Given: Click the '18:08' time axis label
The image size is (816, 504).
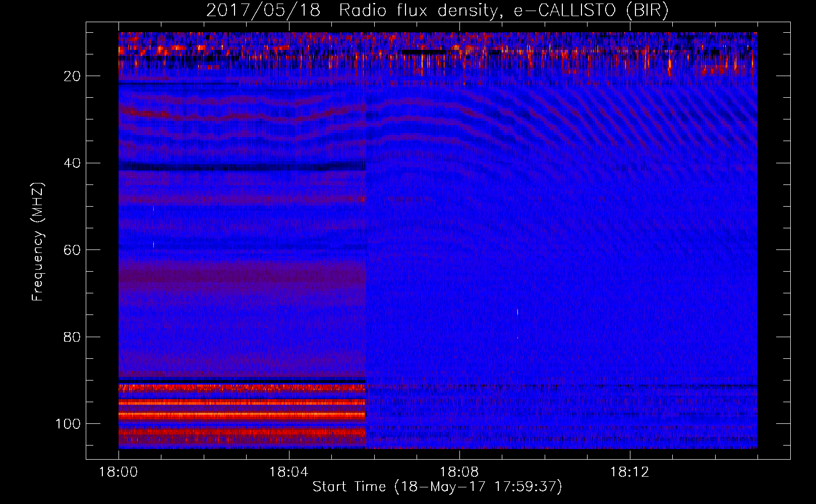Looking at the screenshot, I should [459, 472].
